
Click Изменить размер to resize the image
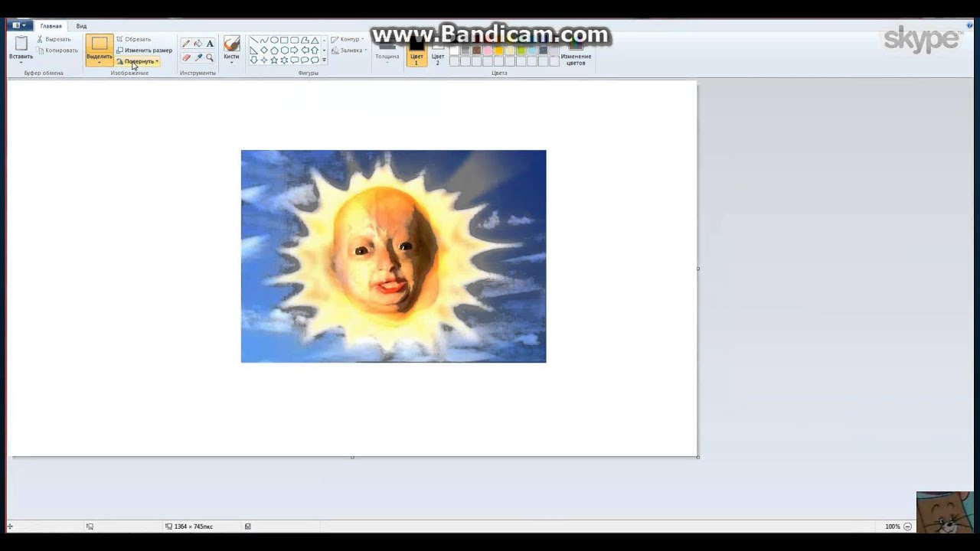coord(144,51)
